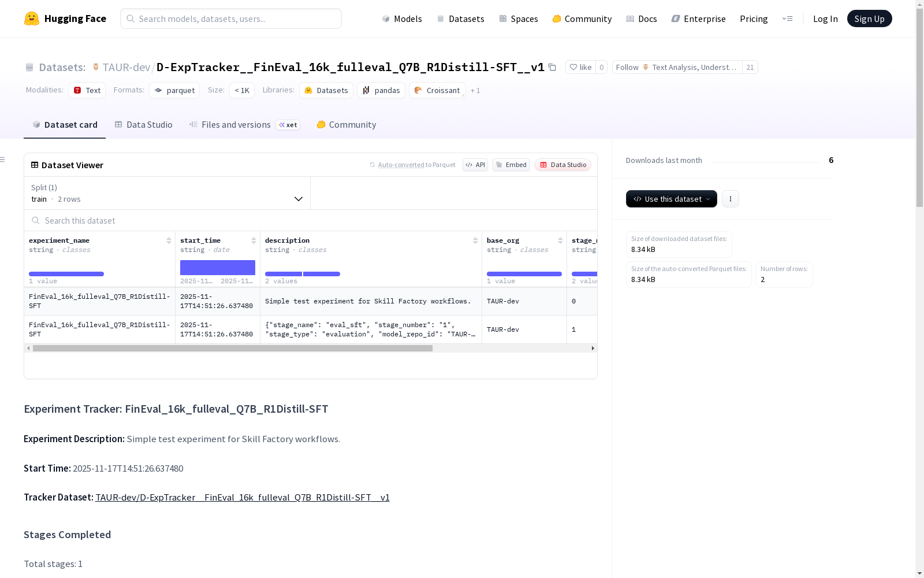Open the Dataset card tab
The width and height of the screenshot is (924, 578).
point(65,125)
